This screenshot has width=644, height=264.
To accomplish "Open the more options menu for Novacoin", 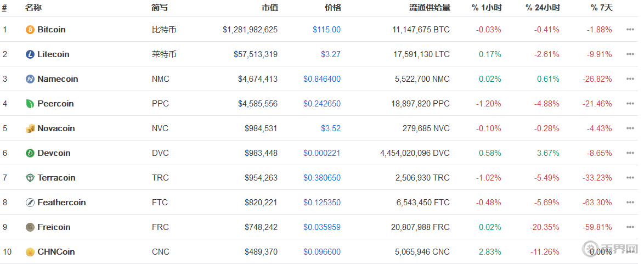I will point(630,128).
